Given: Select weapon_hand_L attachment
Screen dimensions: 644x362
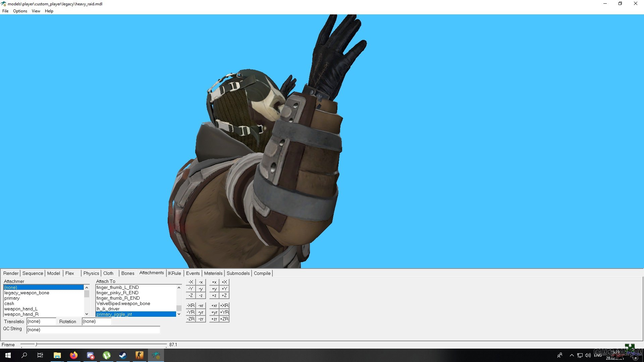Looking at the screenshot, I should [x=44, y=309].
